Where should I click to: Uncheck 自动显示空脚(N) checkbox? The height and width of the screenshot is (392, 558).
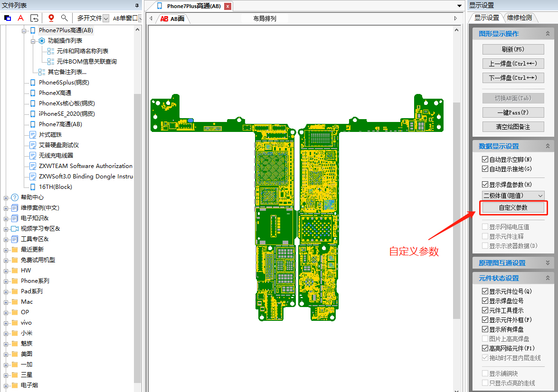point(485,159)
